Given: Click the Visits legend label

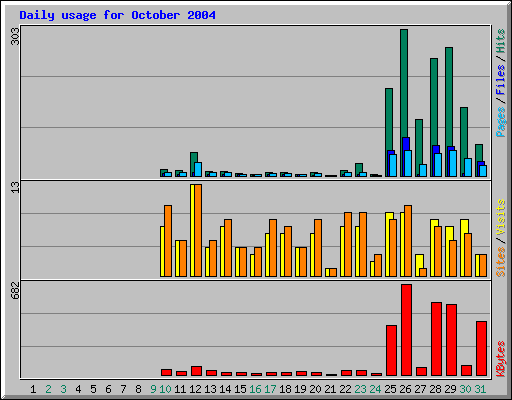Looking at the screenshot, I should pyautogui.click(x=500, y=217).
